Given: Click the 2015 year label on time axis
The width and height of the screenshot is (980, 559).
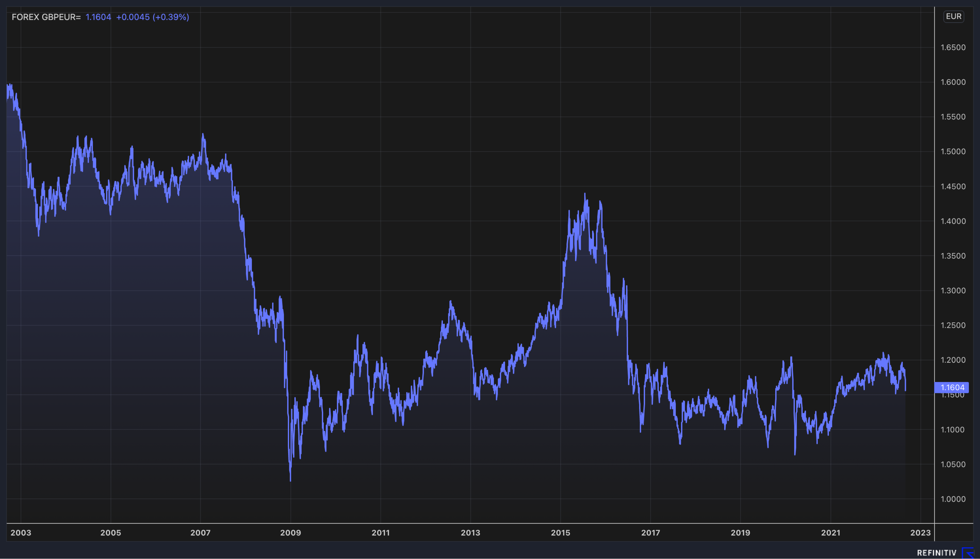Looking at the screenshot, I should pos(560,533).
